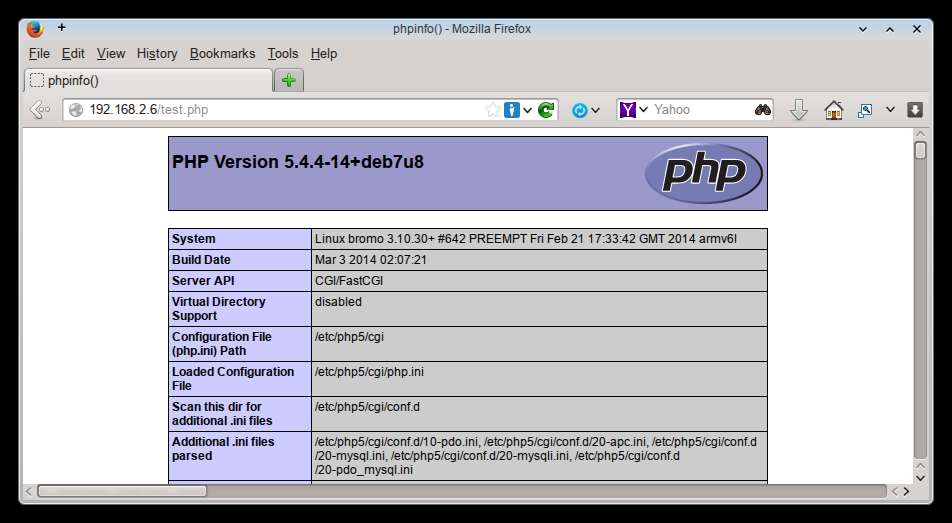Click the back navigation arrow
This screenshot has height=523, width=952.
click(39, 110)
